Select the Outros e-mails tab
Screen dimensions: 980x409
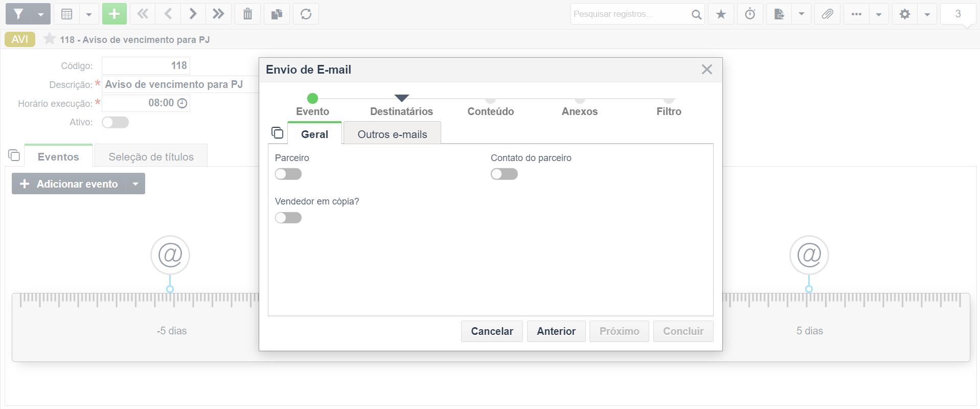click(x=392, y=134)
